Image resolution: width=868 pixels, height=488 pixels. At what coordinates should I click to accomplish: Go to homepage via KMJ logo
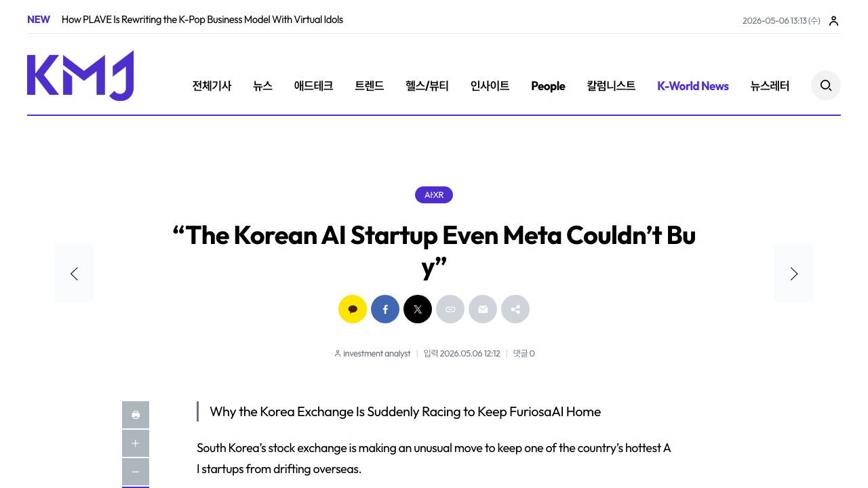pos(80,75)
